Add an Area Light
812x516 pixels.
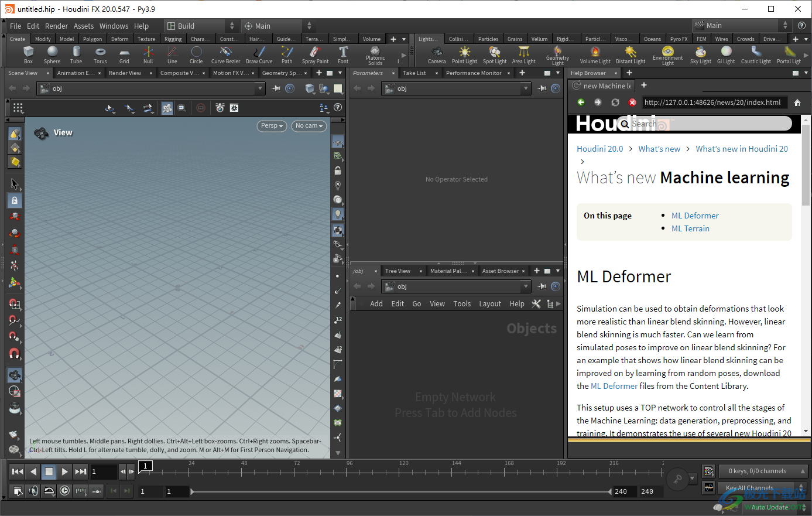[x=523, y=55]
